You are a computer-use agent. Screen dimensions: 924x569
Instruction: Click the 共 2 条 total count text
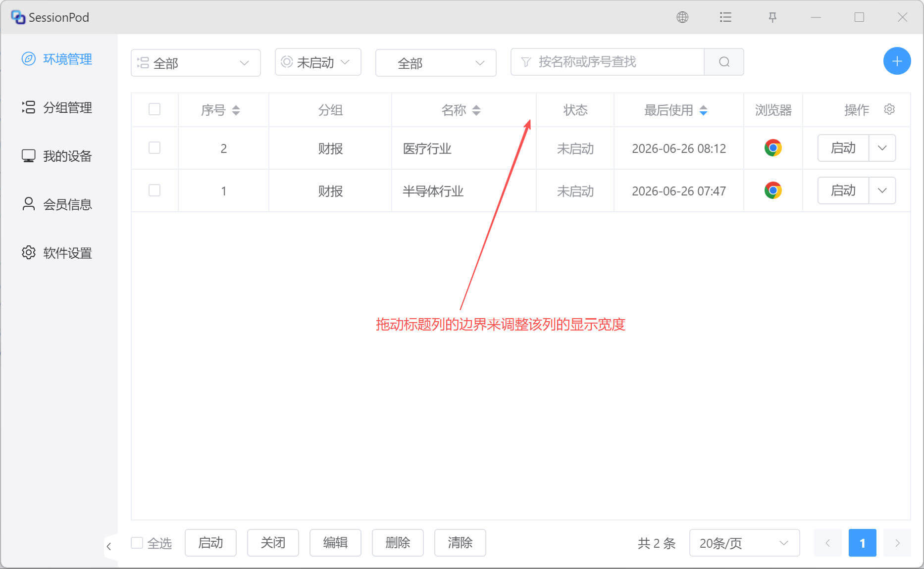pyautogui.click(x=656, y=543)
